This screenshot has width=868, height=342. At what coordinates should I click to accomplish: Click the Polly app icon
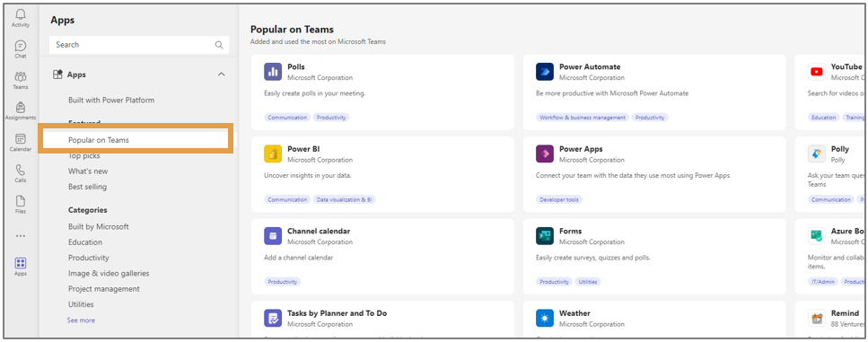tap(817, 154)
